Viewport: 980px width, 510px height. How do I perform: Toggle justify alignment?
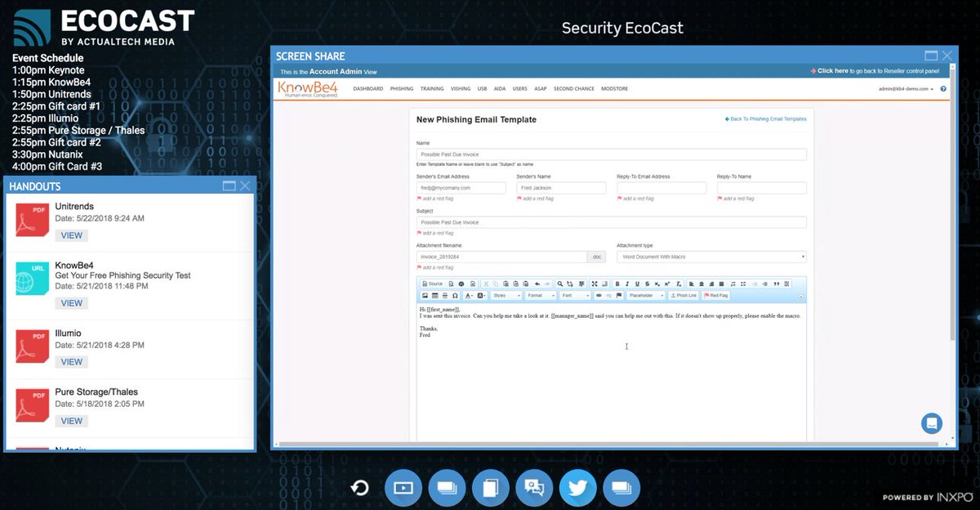tap(722, 284)
